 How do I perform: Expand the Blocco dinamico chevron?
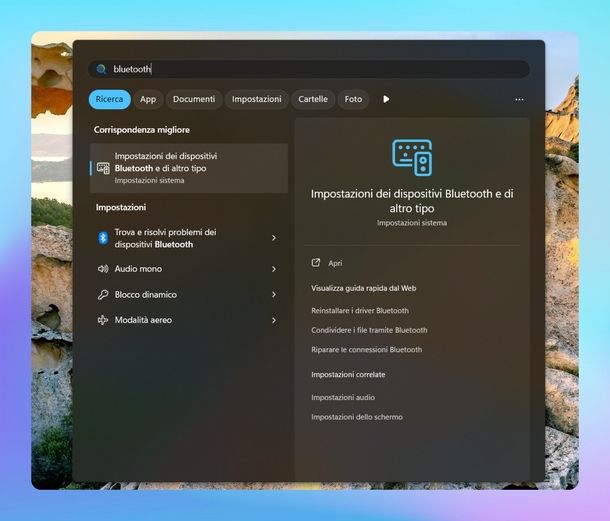click(x=274, y=295)
